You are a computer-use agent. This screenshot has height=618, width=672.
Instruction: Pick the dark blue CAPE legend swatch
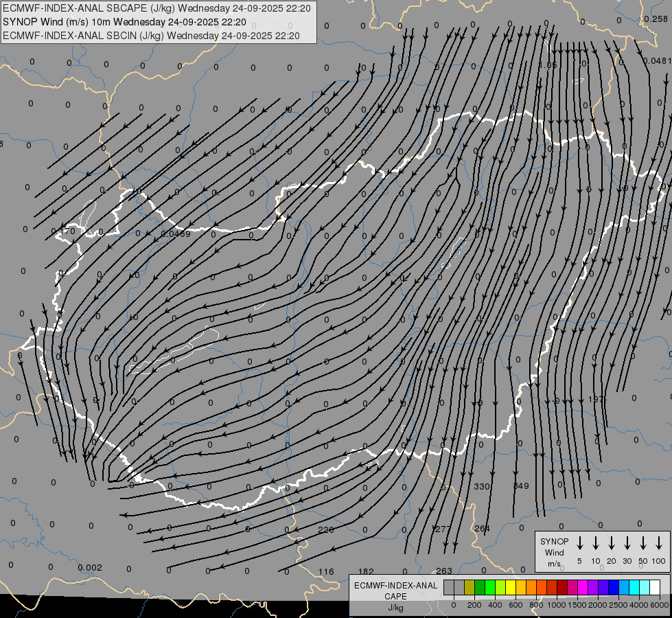614,587
